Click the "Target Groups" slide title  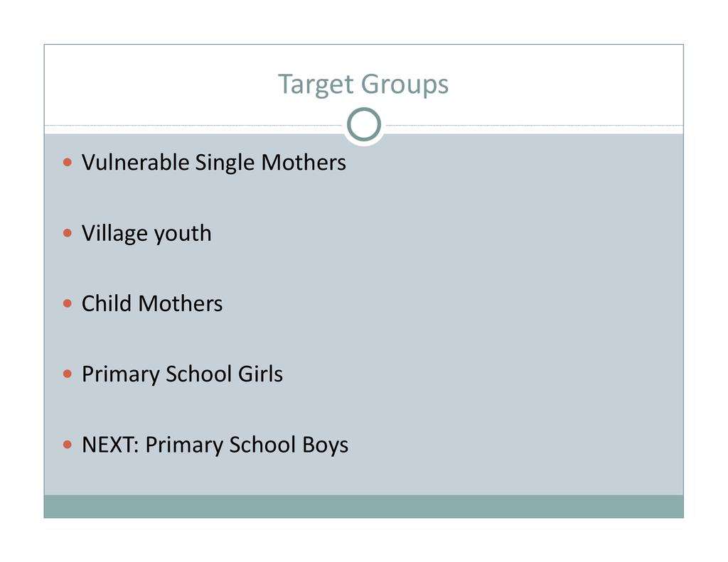(363, 84)
